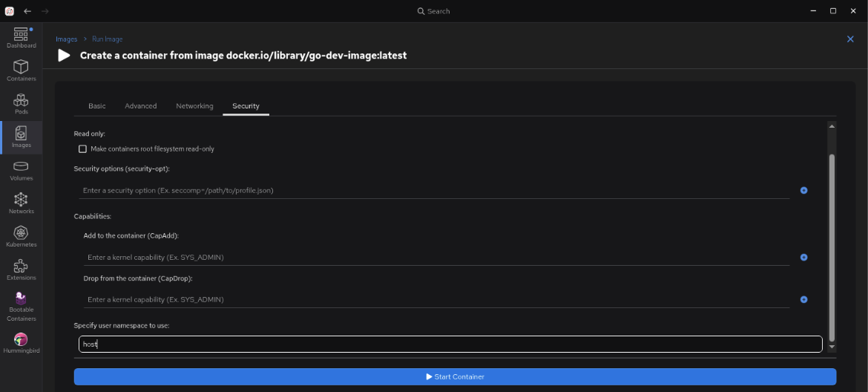
Task: Open Extensions puzzle icon
Action: click(21, 271)
